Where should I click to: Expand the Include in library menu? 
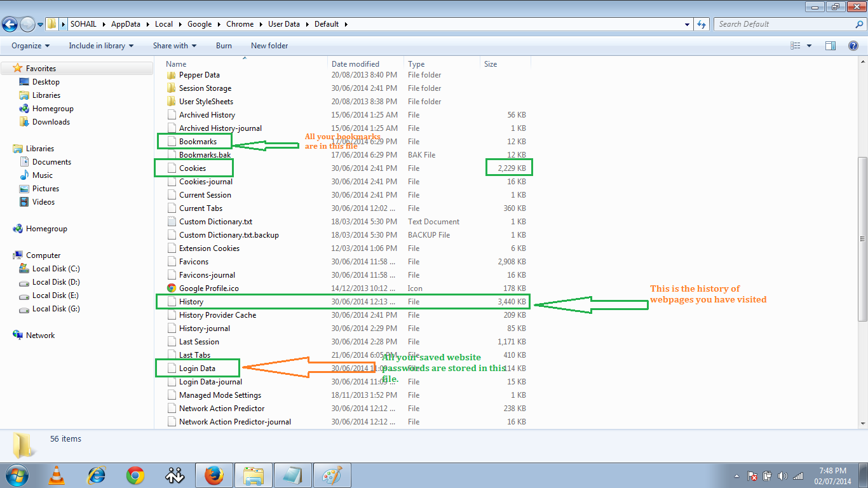(x=101, y=46)
